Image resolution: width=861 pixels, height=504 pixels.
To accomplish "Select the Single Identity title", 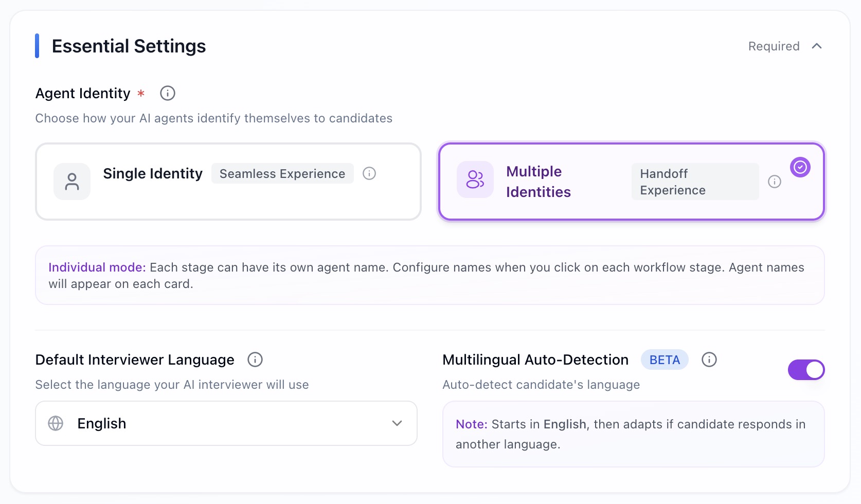I will pos(153,173).
